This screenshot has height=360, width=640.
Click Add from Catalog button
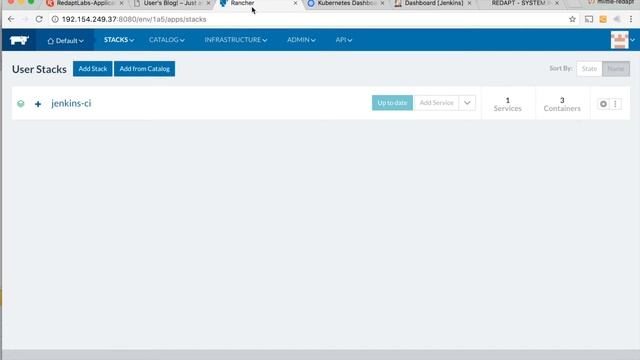pyautogui.click(x=144, y=69)
